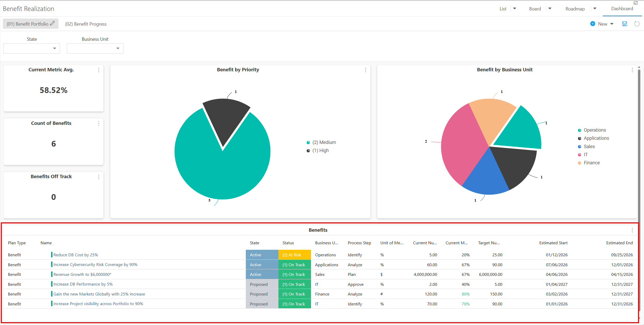
Task: Click the 80% current metric value
Action: coord(466,294)
